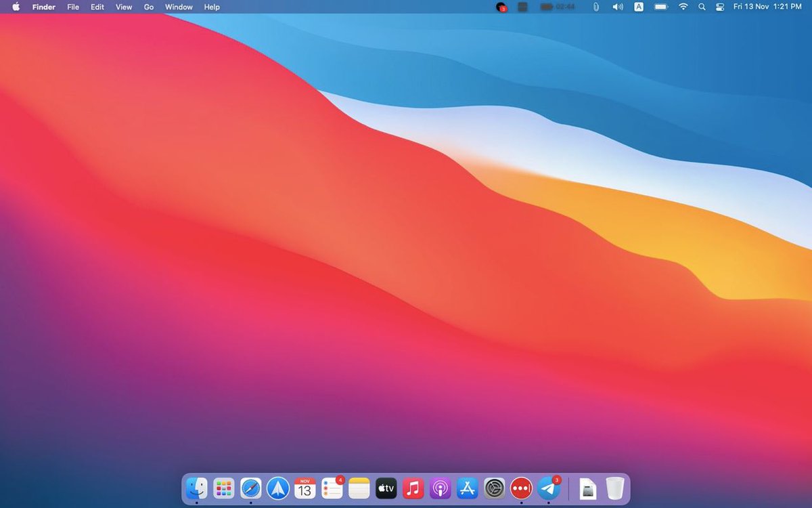
Task: Open the Trash in Dock
Action: (615, 488)
